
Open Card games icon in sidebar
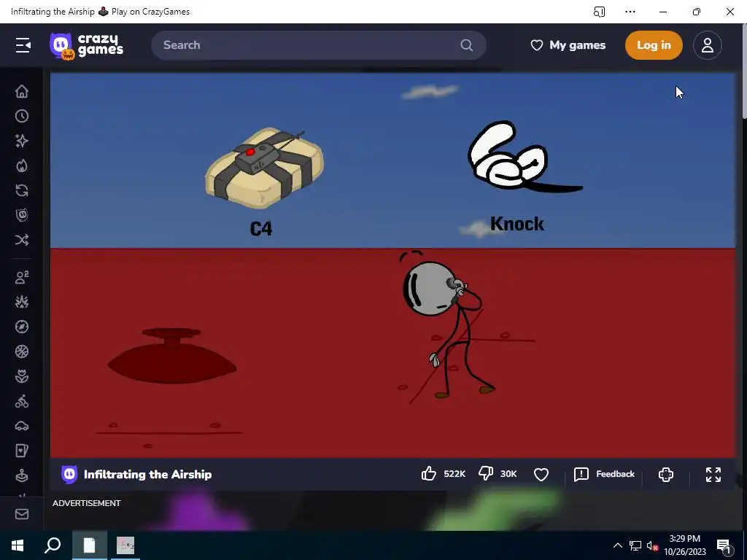coord(22,451)
